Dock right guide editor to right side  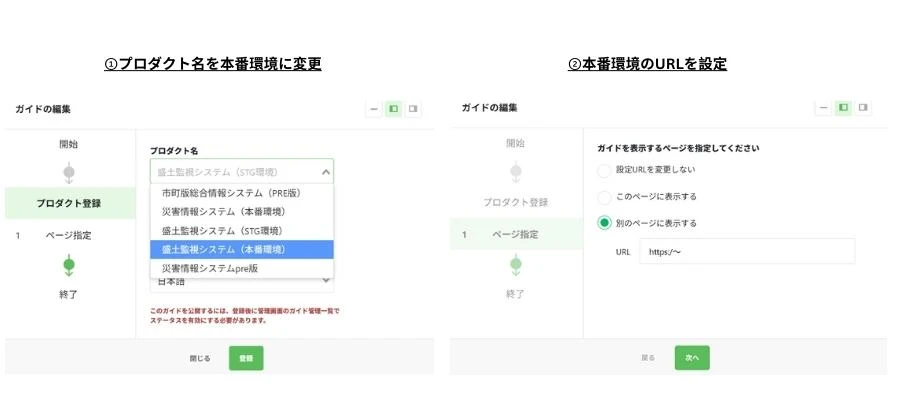click(x=862, y=107)
